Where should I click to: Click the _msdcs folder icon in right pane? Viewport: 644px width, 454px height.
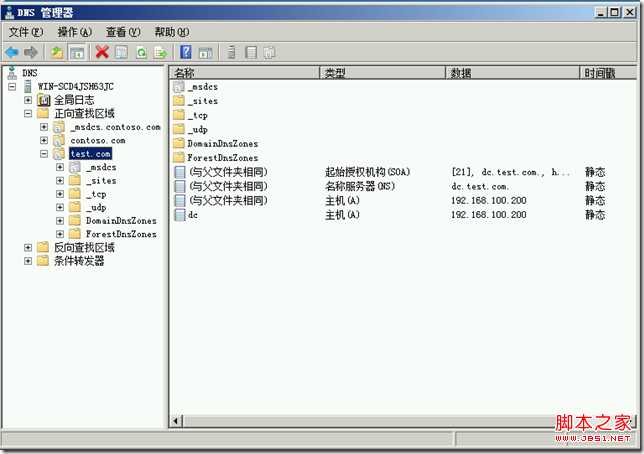pyautogui.click(x=179, y=87)
